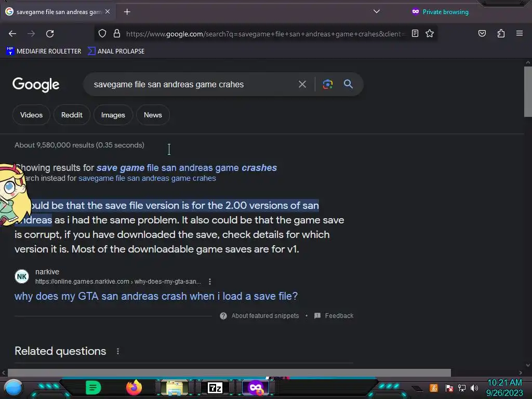Open Firefox from the taskbar
532x399 pixels.
pyautogui.click(x=134, y=388)
